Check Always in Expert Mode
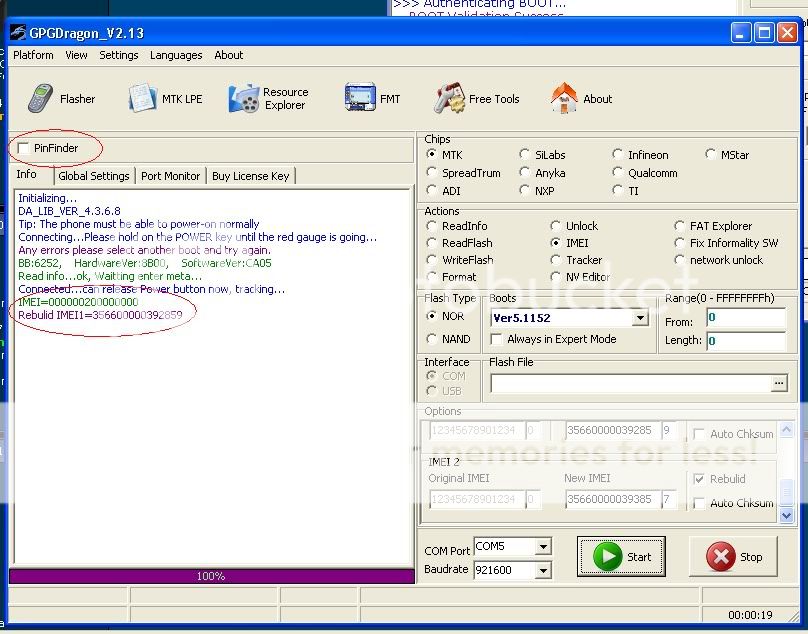Viewport: 808px width, 634px height. (497, 340)
